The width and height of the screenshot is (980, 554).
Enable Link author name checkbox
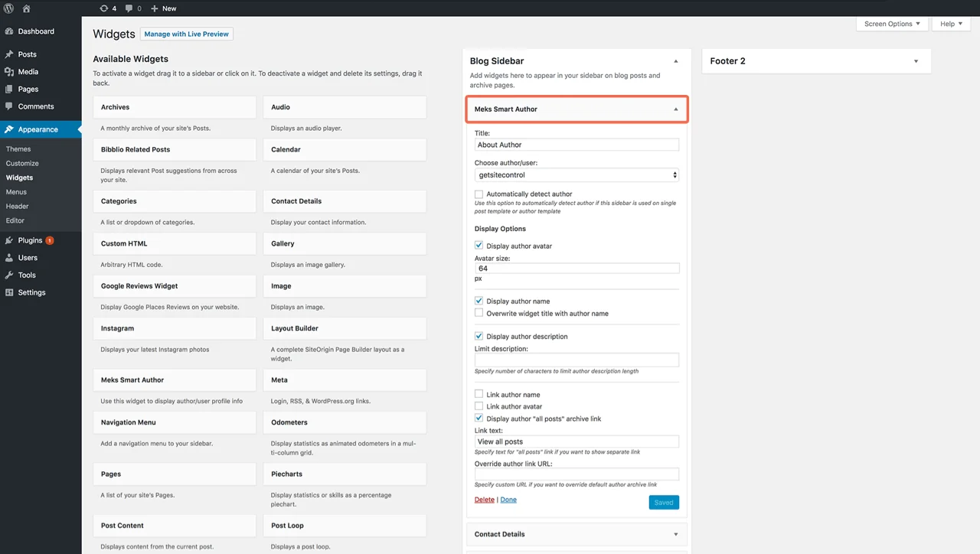coord(479,394)
